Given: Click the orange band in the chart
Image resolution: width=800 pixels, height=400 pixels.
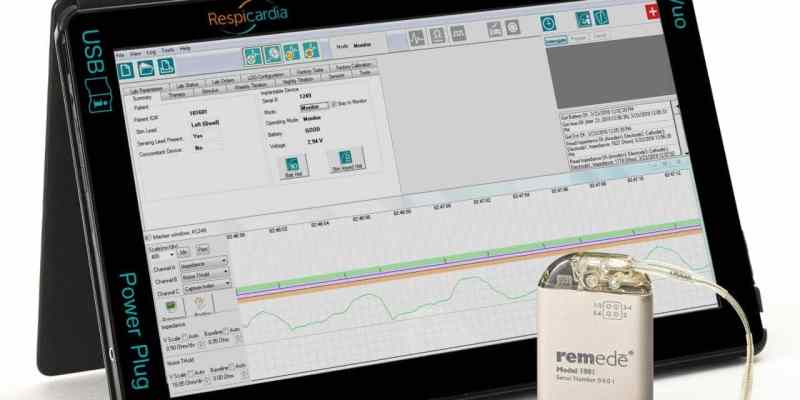Looking at the screenshot, I should [x=469, y=266].
